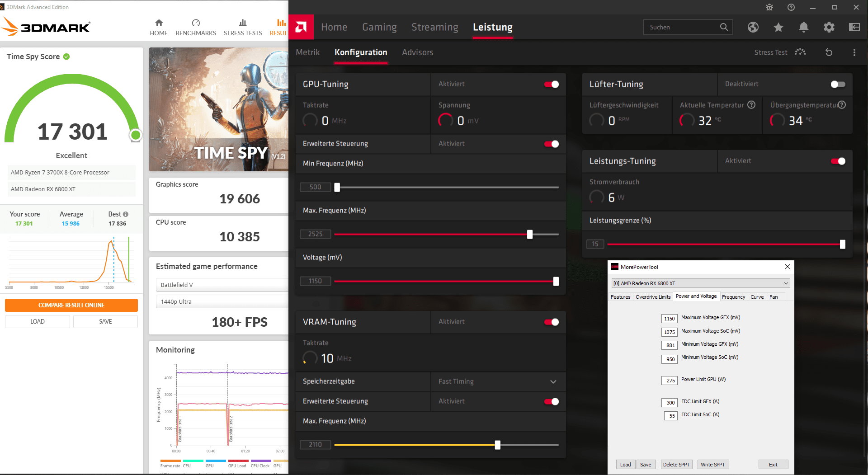
Task: Click help icon beside Aktuelle Temperatur
Action: pyautogui.click(x=751, y=105)
